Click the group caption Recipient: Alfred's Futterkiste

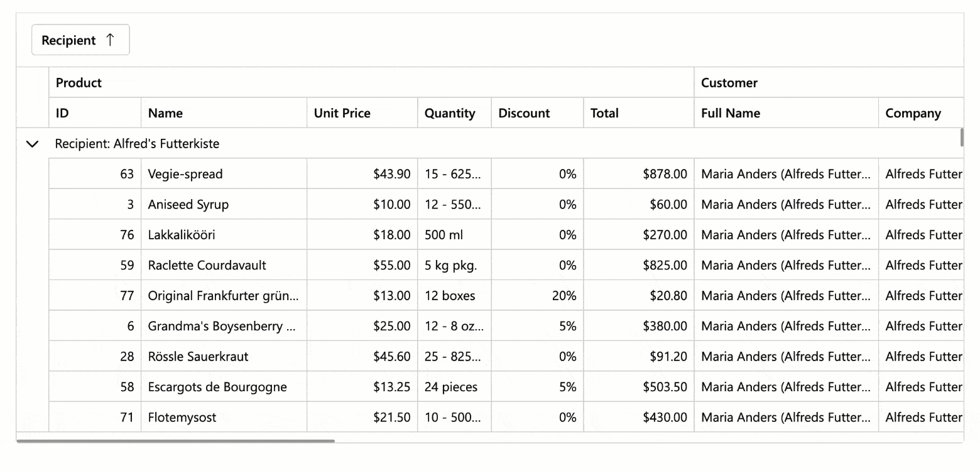[x=137, y=144]
